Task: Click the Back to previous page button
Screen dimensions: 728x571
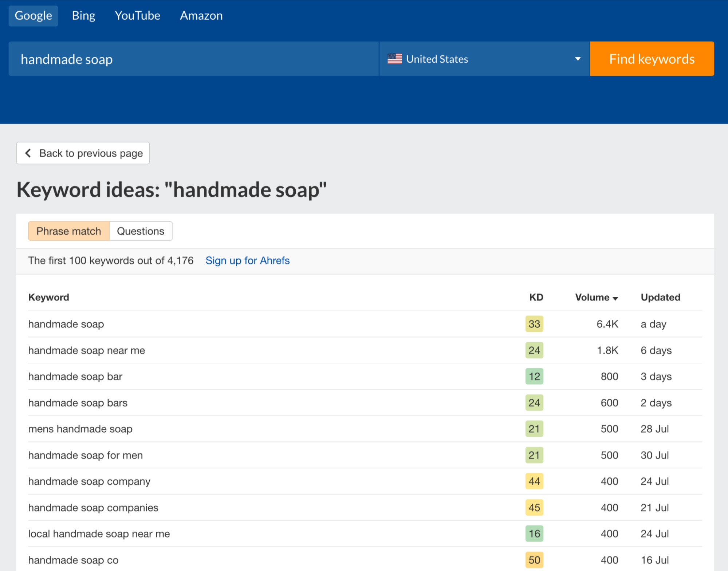Action: point(84,154)
